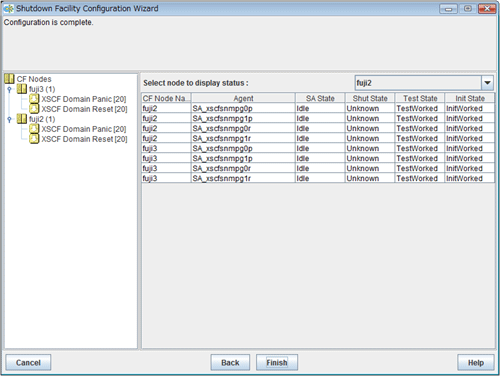Click TestWorked in the last table row
500x376 pixels.
[420, 178]
